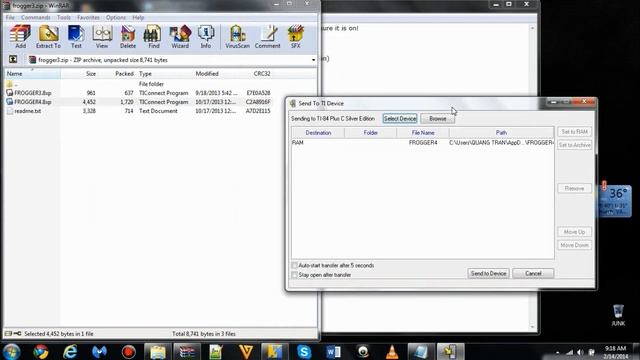This screenshot has width=640, height=360.
Task: Click the Test archive icon
Action: coord(76,37)
